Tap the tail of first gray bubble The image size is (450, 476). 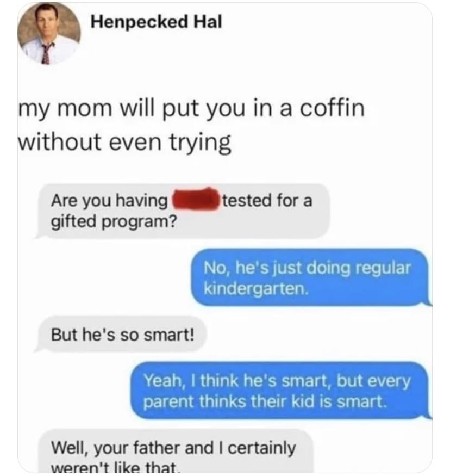(40, 235)
